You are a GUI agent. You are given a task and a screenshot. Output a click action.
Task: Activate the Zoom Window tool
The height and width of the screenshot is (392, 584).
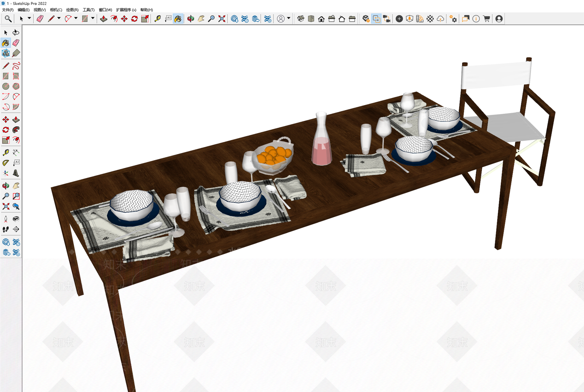[16, 196]
